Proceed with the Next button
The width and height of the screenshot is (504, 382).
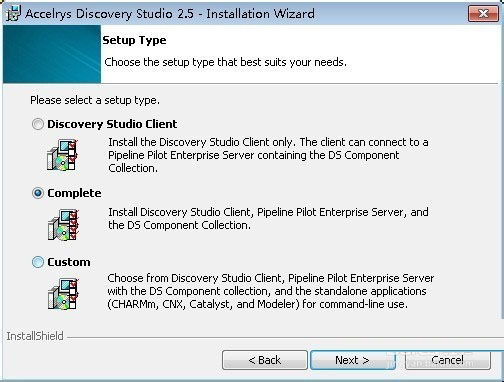pos(353,360)
